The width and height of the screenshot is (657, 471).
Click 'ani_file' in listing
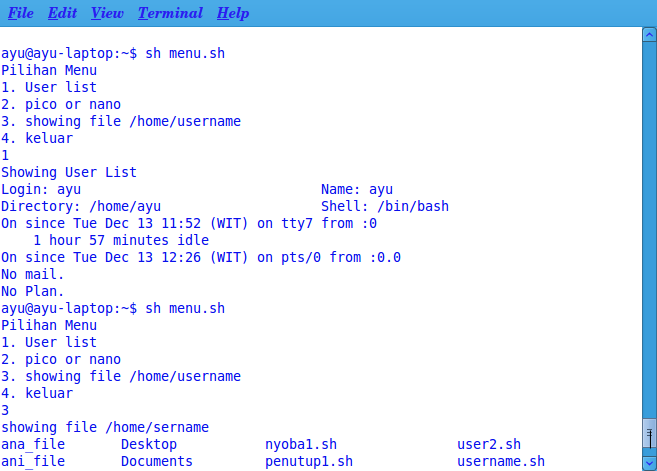click(x=33, y=461)
